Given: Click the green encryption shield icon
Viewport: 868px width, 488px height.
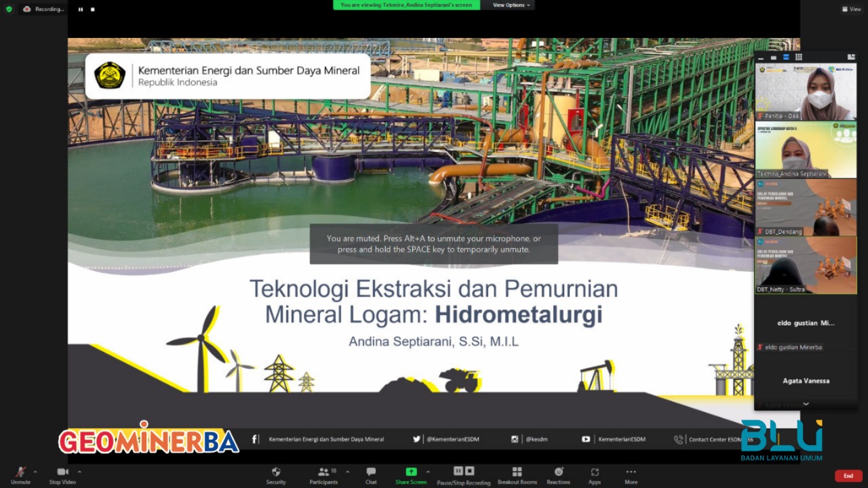Looking at the screenshot, I should pyautogui.click(x=9, y=9).
